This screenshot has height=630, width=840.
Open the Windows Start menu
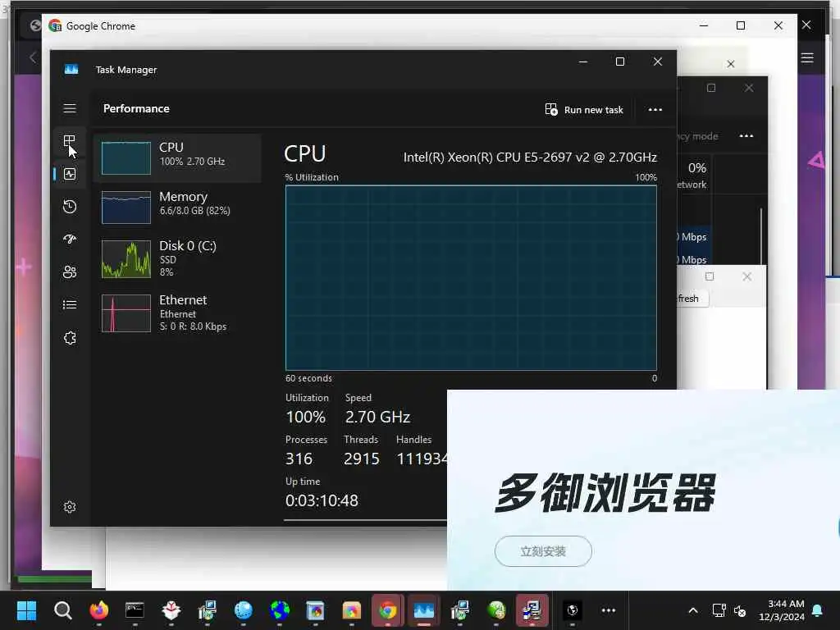(26, 610)
